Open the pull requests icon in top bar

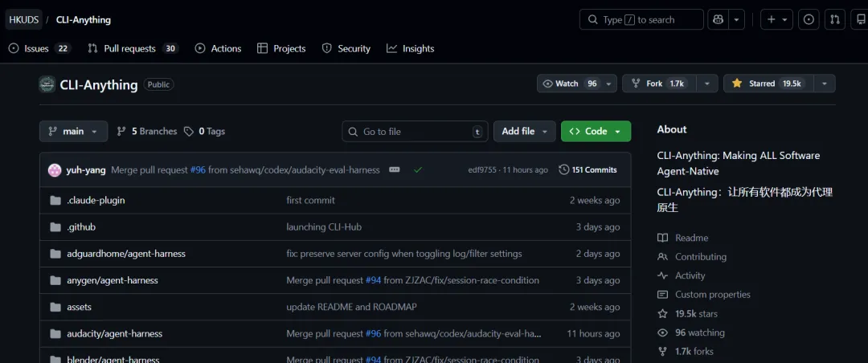tap(835, 19)
